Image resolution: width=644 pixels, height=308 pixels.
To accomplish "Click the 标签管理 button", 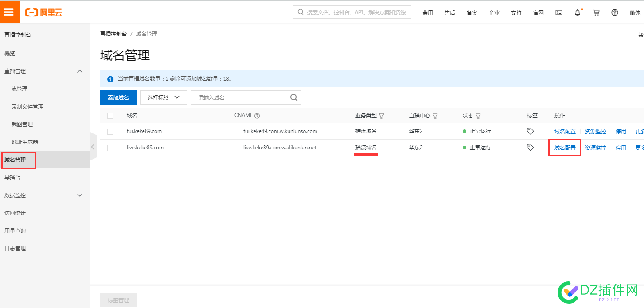I will point(118,300).
